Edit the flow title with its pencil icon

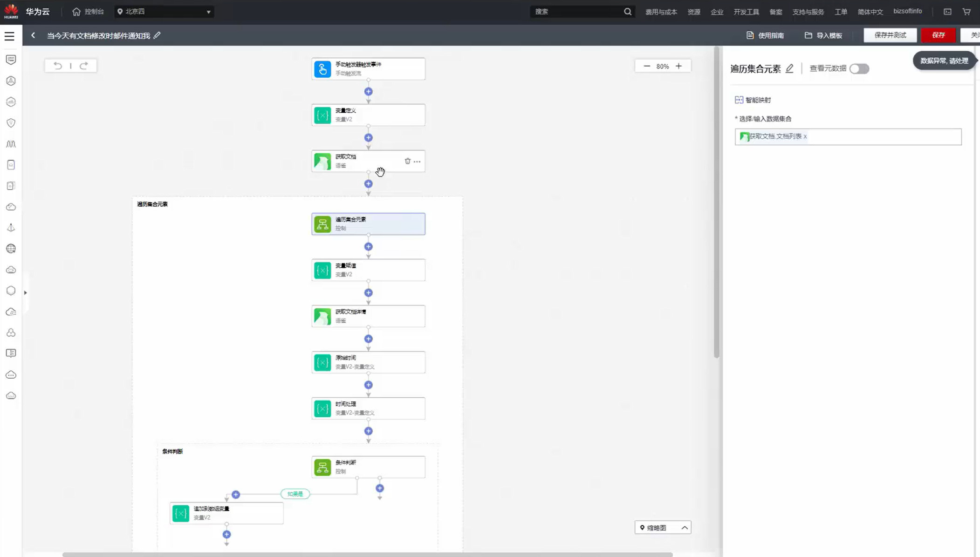pyautogui.click(x=157, y=35)
